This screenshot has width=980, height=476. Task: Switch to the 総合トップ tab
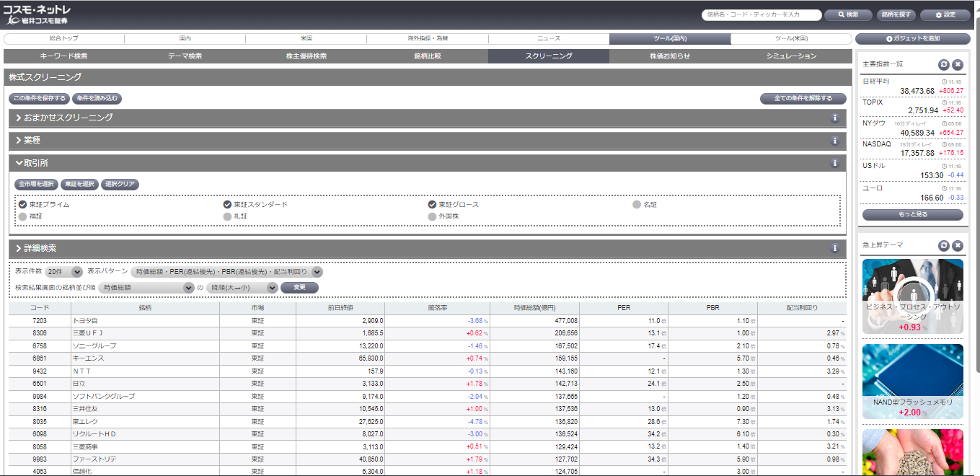pos(64,39)
